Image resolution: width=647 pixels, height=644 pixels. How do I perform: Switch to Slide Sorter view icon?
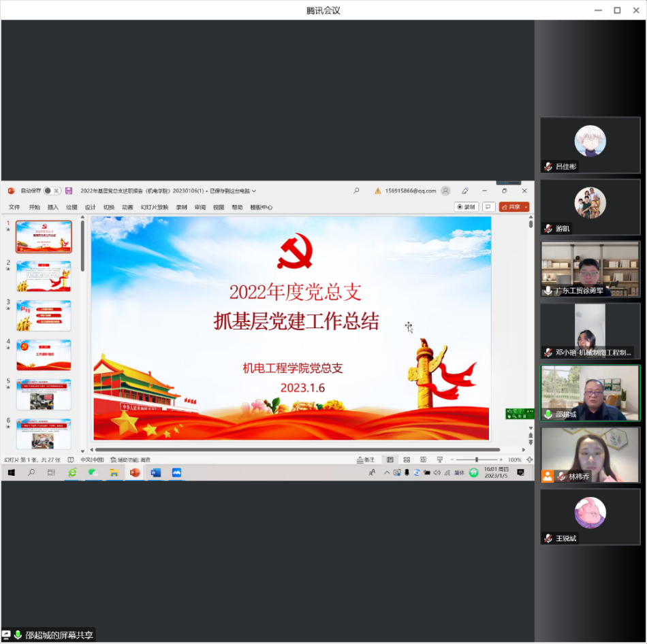[407, 460]
